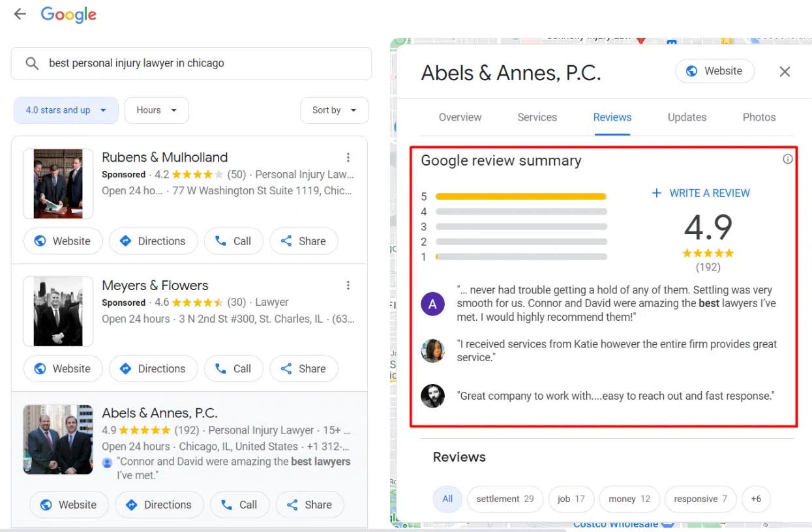Close the Abels & Annes details panel
This screenshot has width=812, height=532.
(x=785, y=72)
